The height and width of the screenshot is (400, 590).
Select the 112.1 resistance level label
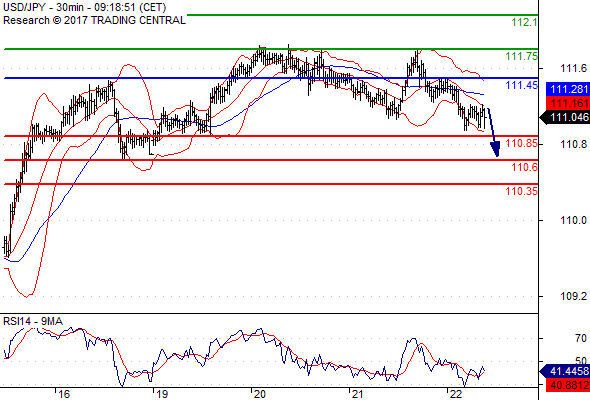click(x=525, y=22)
